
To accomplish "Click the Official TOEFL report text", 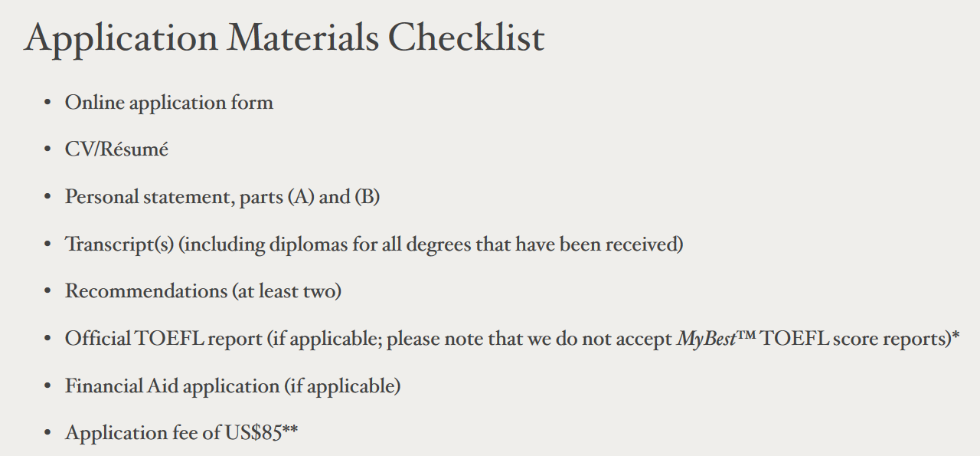I will point(163,339).
